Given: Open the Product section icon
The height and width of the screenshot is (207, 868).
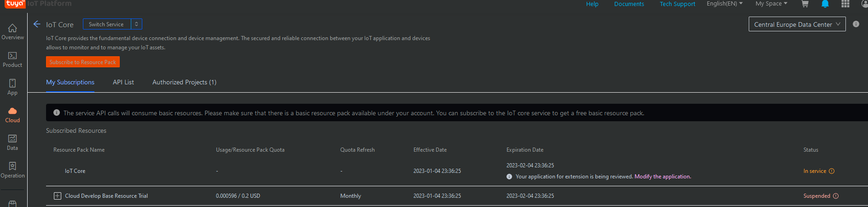Looking at the screenshot, I should click(x=12, y=55).
